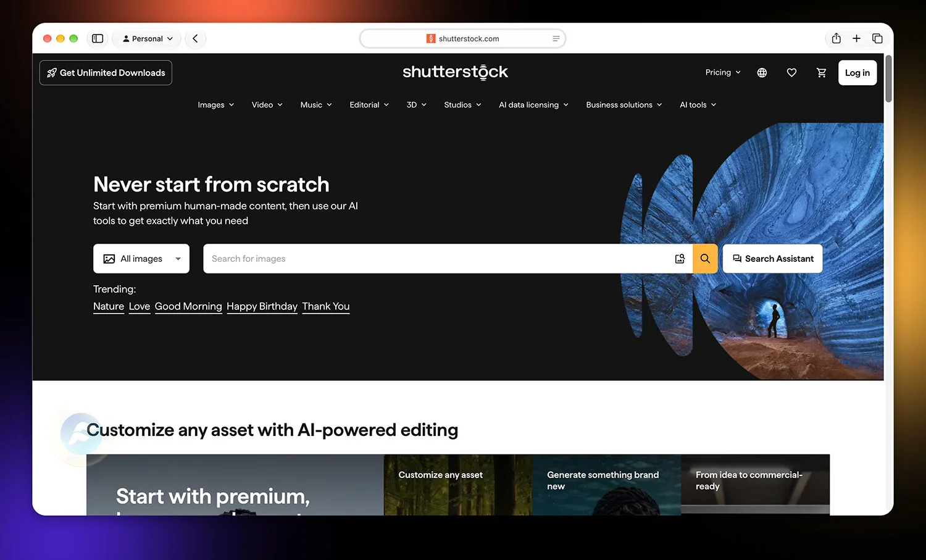Toggle the Safari sidebar icon
This screenshot has width=926, height=560.
pos(98,38)
